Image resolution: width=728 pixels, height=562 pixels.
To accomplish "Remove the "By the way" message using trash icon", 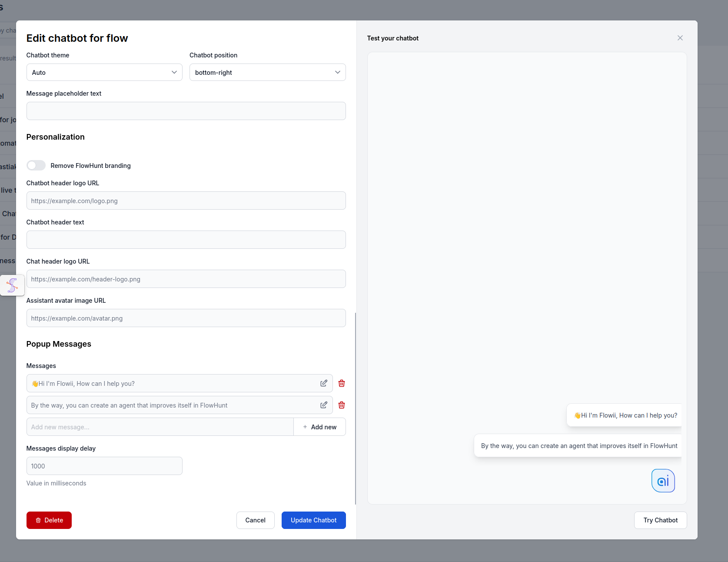I will coord(342,405).
